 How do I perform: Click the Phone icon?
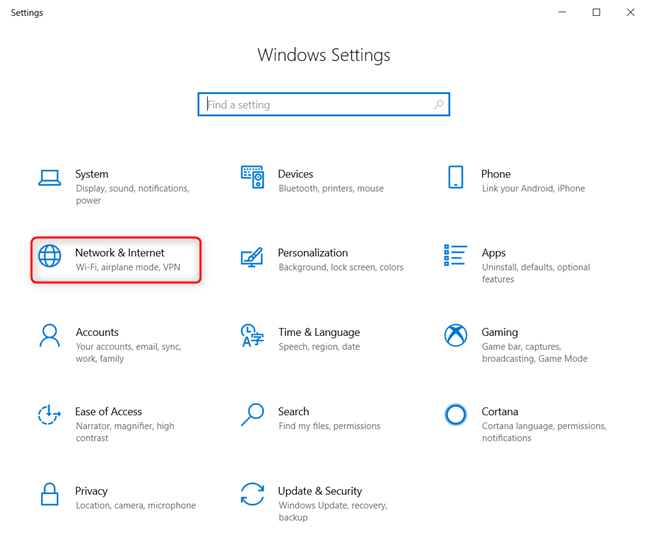click(455, 177)
